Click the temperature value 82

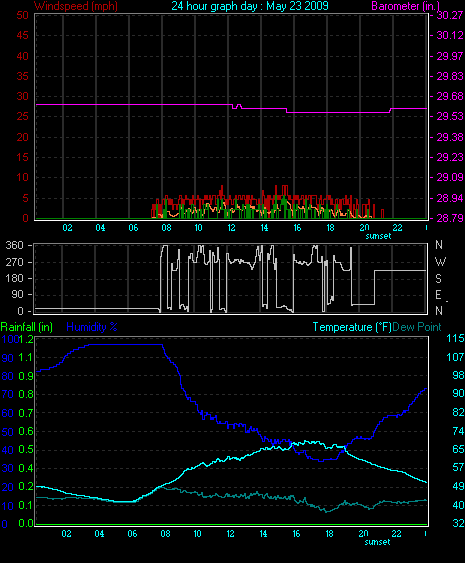pyautogui.click(x=458, y=412)
